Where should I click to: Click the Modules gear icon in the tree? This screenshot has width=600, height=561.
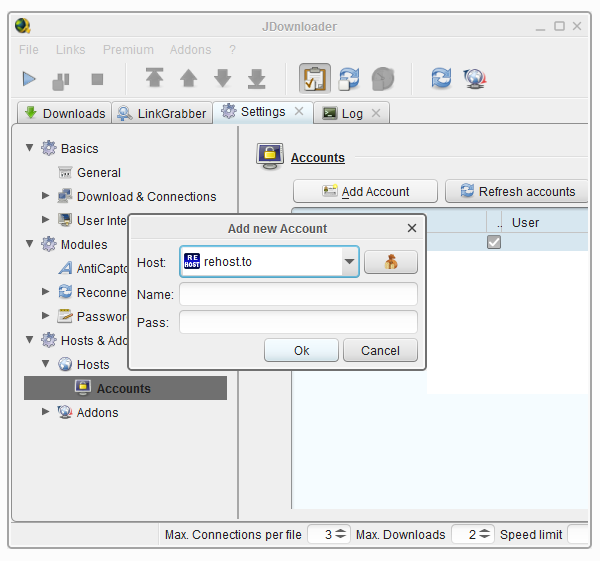49,244
